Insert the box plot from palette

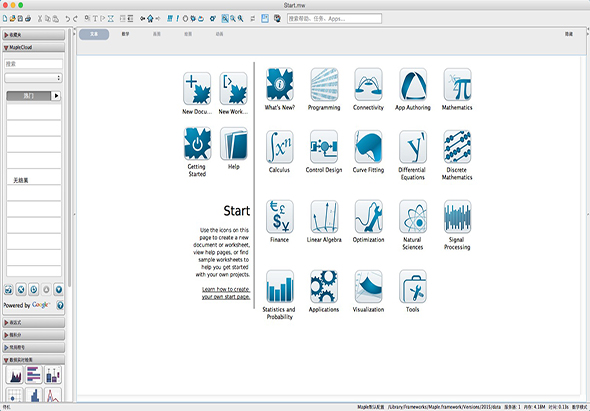click(x=53, y=375)
